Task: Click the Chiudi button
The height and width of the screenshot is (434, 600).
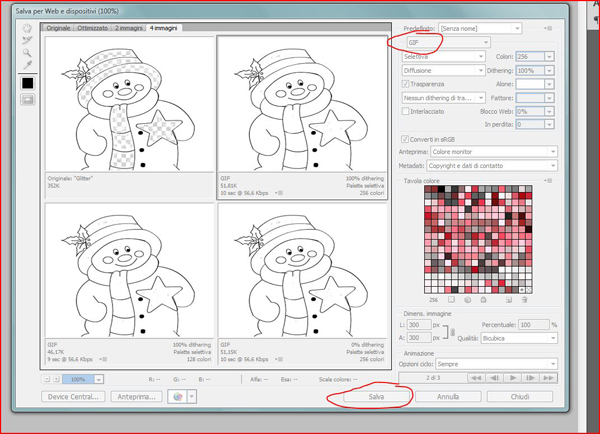Action: click(520, 397)
